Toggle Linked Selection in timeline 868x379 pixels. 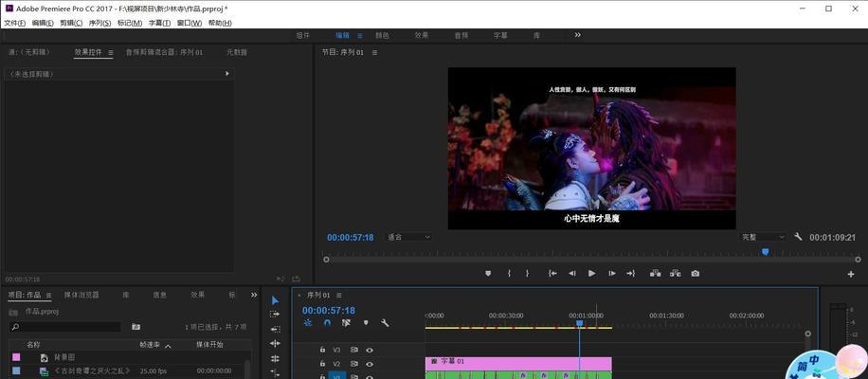click(346, 322)
